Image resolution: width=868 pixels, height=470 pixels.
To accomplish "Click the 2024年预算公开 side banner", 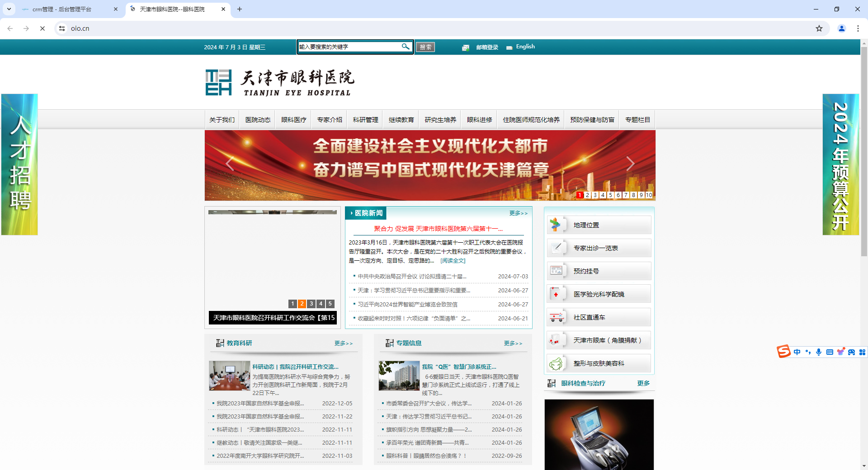I will pyautogui.click(x=840, y=164).
